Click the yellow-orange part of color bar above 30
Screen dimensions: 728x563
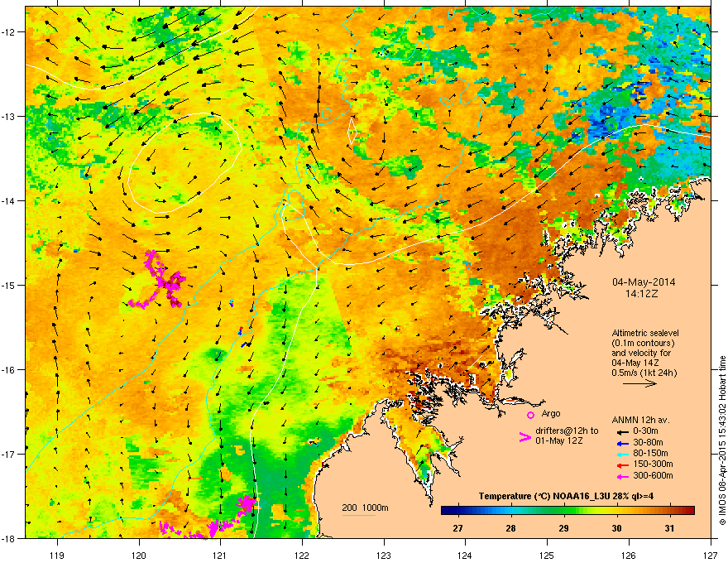616,511
